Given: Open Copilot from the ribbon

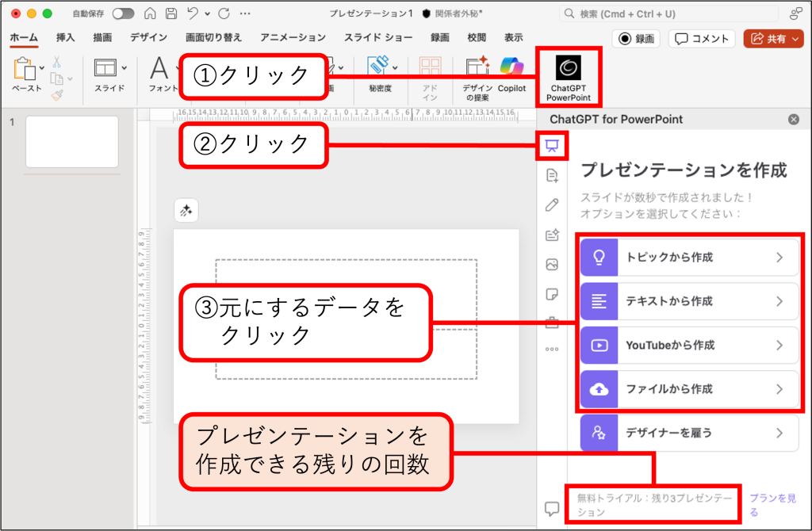Looking at the screenshot, I should click(511, 68).
